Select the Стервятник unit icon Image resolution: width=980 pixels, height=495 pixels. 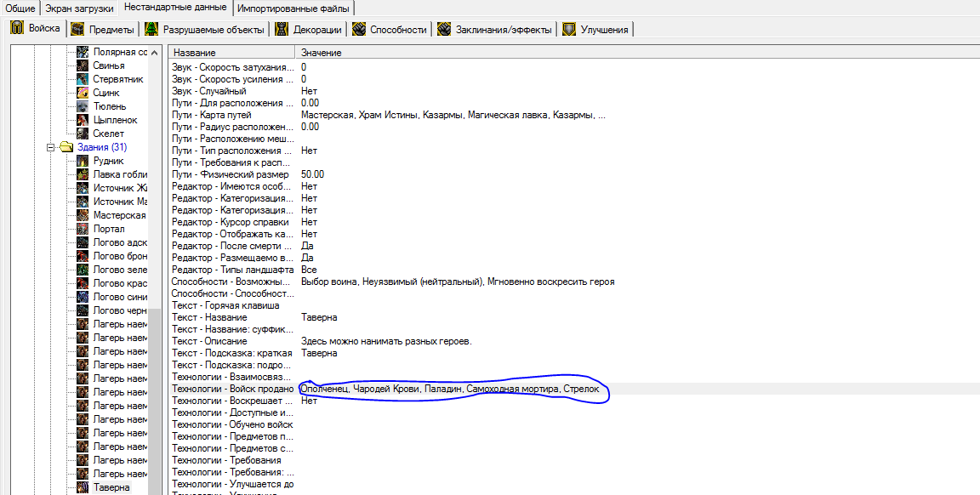coord(83,79)
